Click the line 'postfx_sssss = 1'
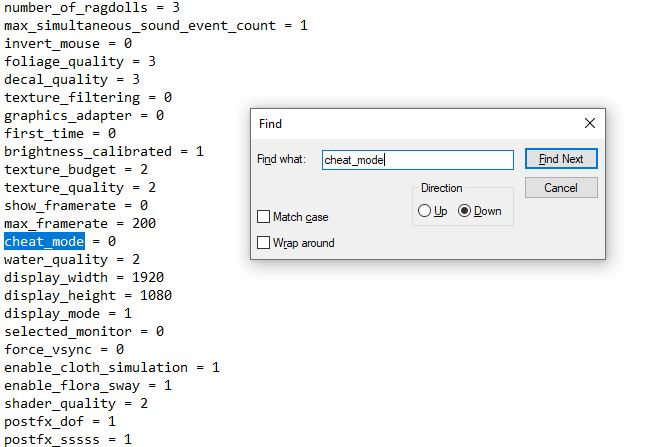This screenshot has width=651, height=447. coord(68,439)
